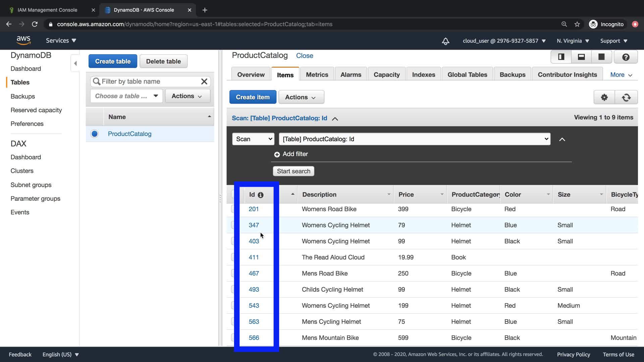Open the Indexes tab
The width and height of the screenshot is (644, 362).
423,75
